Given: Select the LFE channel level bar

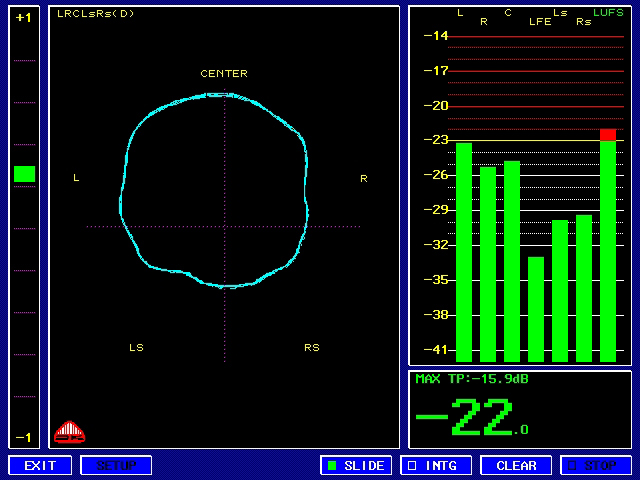Looking at the screenshot, I should coord(536,309).
